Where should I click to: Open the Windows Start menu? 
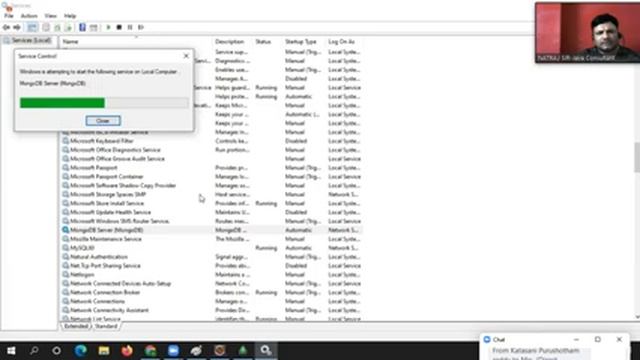pyautogui.click(x=11, y=351)
